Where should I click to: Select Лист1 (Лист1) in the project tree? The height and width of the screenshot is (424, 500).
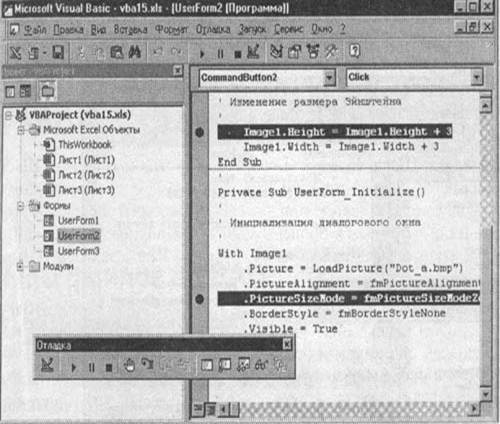(86, 160)
